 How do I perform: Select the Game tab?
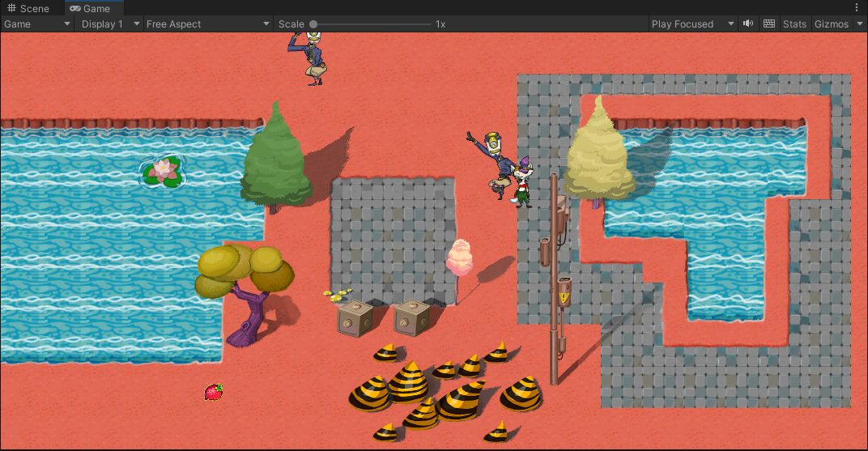click(x=90, y=8)
